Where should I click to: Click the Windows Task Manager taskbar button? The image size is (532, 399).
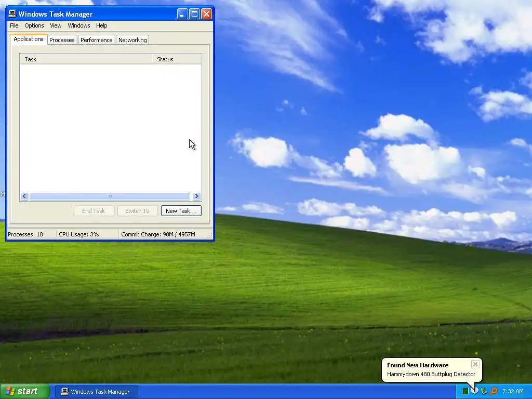(96, 392)
